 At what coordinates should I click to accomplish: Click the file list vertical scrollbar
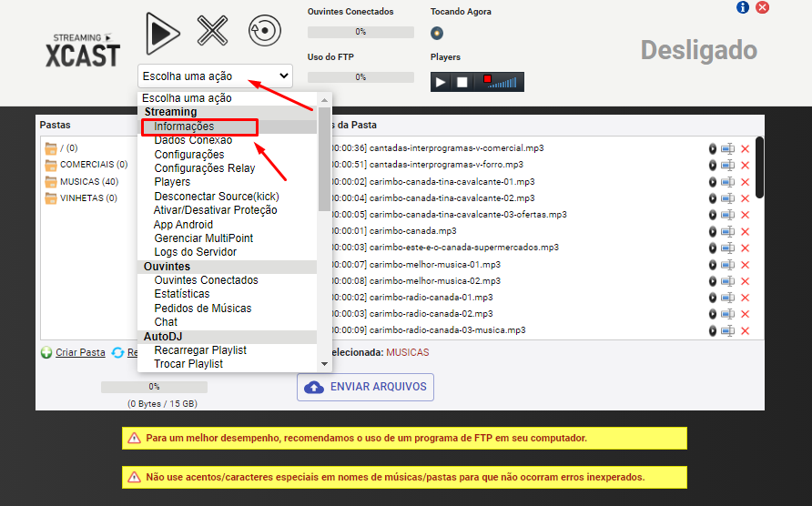coord(759,168)
